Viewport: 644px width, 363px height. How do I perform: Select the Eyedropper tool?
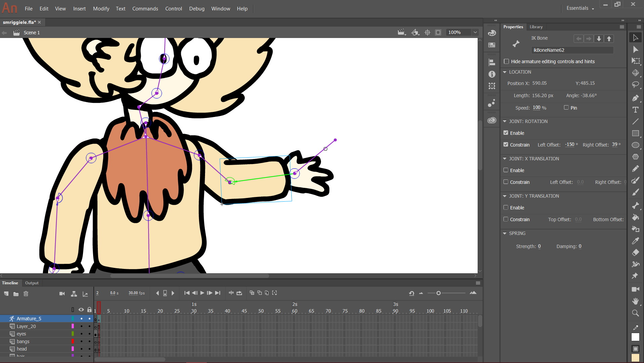point(635,241)
